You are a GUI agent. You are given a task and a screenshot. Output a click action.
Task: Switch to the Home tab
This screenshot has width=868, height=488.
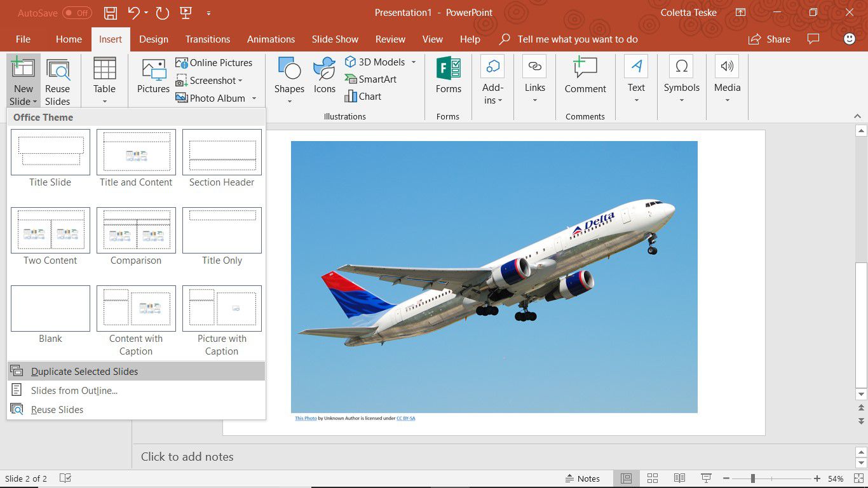(x=69, y=39)
